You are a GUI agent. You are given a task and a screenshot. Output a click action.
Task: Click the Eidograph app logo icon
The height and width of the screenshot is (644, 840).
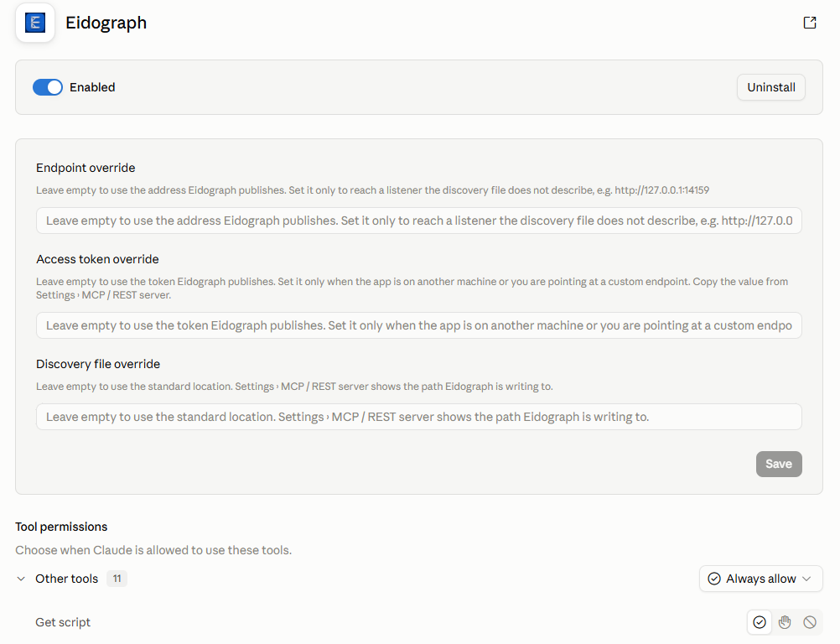pyautogui.click(x=35, y=23)
